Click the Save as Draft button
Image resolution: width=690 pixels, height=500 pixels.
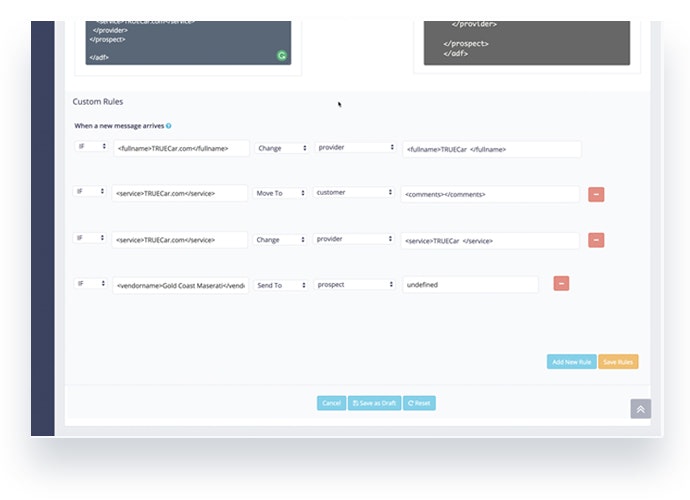[374, 403]
